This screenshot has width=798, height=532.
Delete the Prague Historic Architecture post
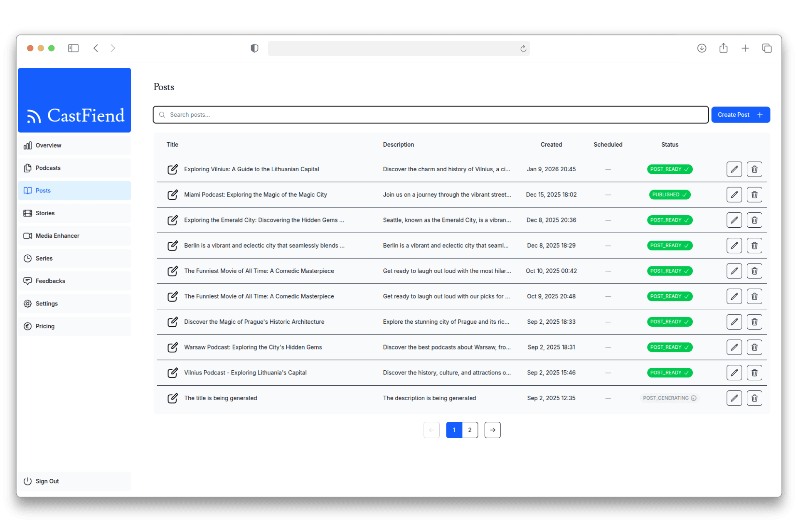point(754,322)
